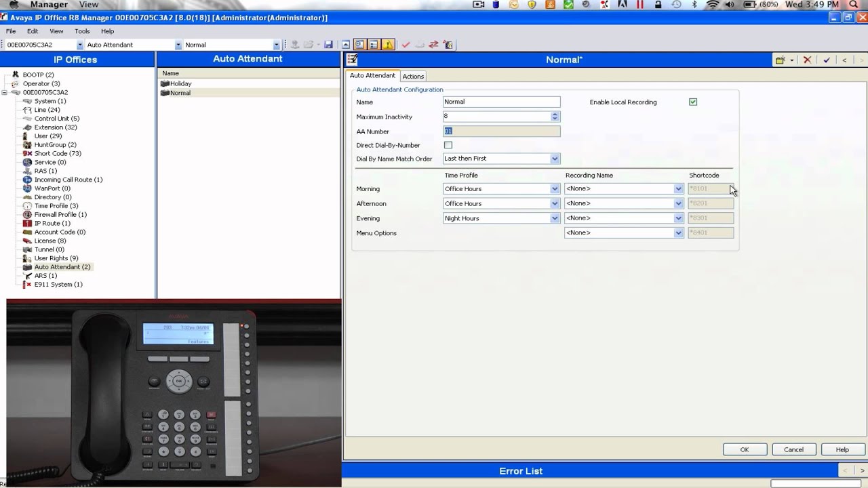Screen dimensions: 868x488
Task: Toggle the Enable Local Recording checkbox
Action: (x=693, y=102)
